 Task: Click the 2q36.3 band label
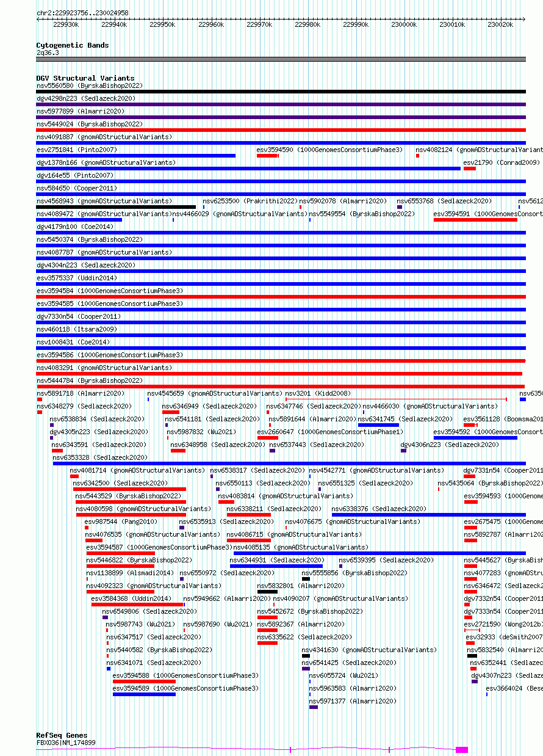tap(48, 53)
